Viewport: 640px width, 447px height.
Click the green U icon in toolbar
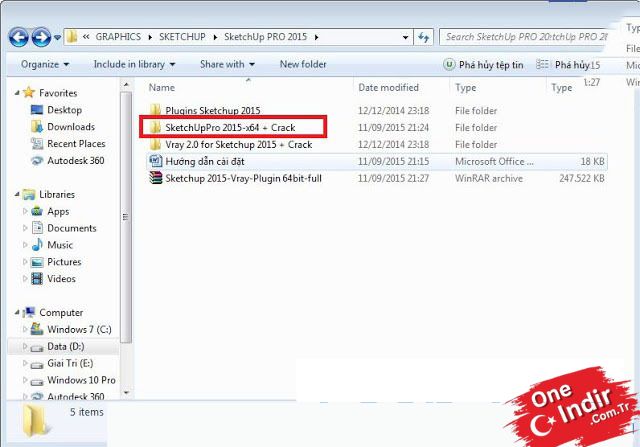tap(449, 64)
